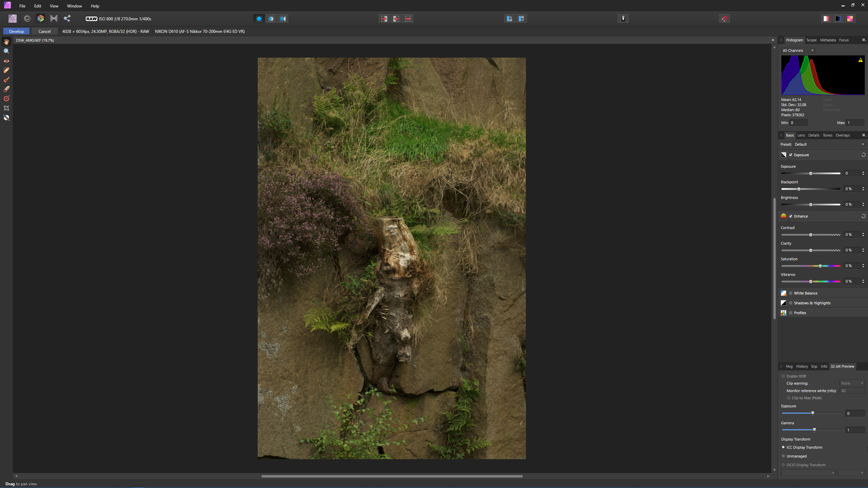Toggle the snapping magnet icon

coord(725,19)
